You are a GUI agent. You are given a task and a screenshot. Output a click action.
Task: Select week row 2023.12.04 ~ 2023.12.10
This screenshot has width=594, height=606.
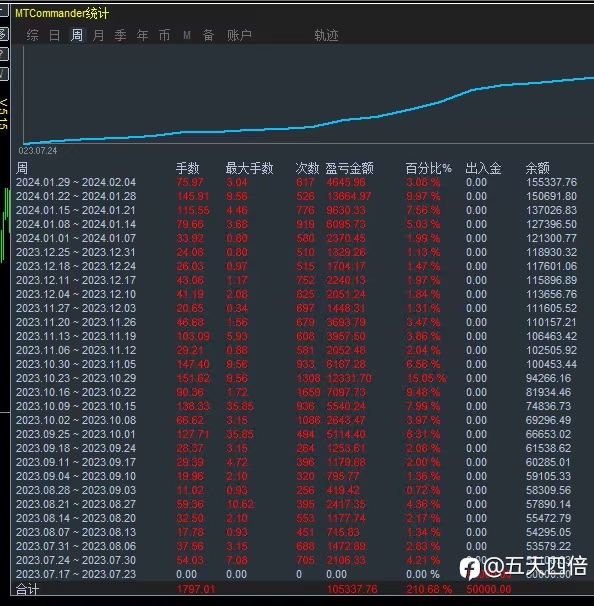click(296, 294)
